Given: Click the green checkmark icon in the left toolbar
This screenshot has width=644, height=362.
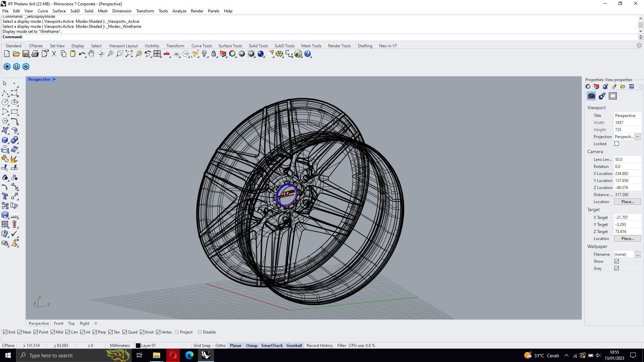Looking at the screenshot, I should 14,234.
